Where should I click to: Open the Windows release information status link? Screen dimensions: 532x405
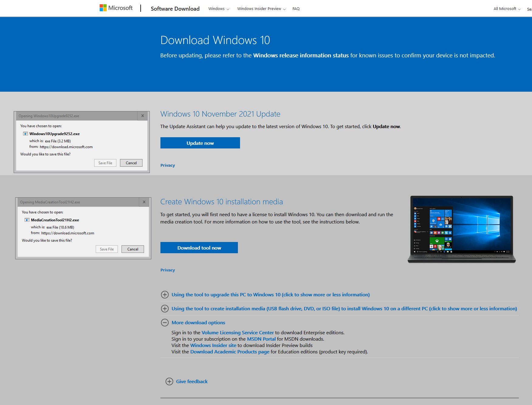click(301, 55)
